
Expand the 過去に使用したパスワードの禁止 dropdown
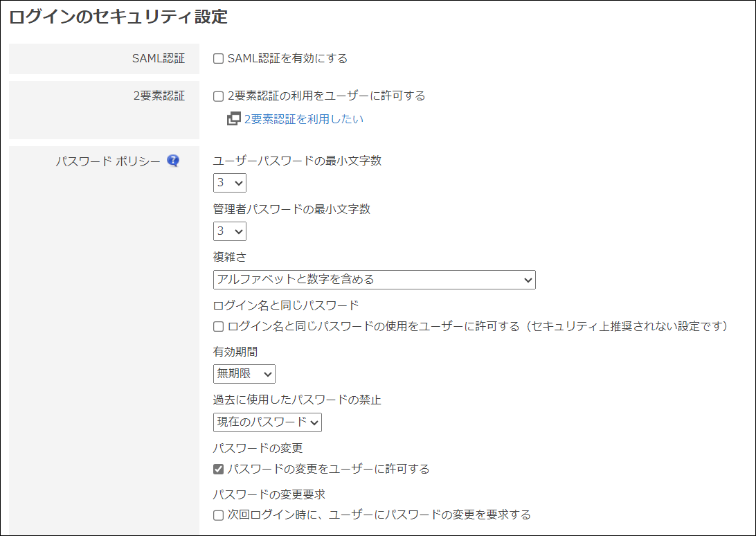point(267,422)
